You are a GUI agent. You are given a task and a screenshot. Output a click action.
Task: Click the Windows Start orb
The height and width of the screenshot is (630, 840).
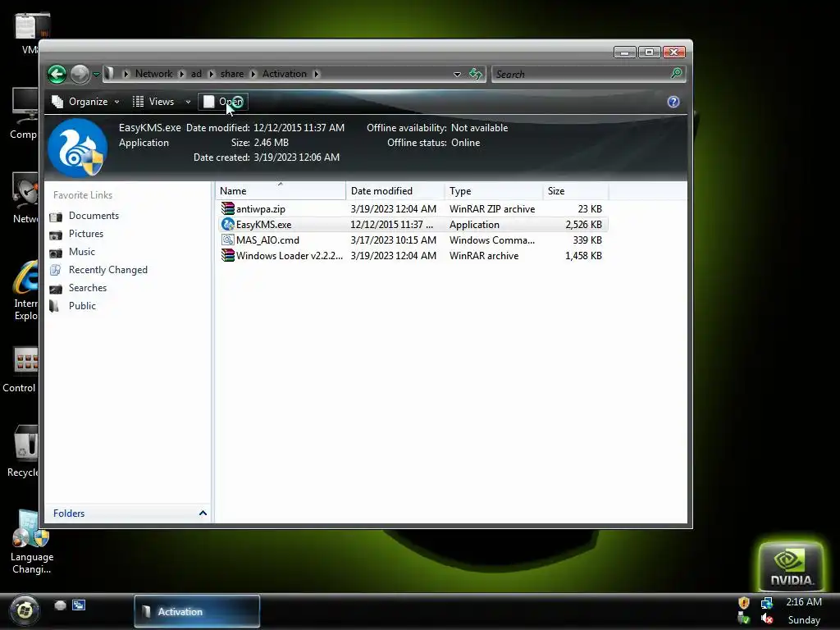point(25,610)
